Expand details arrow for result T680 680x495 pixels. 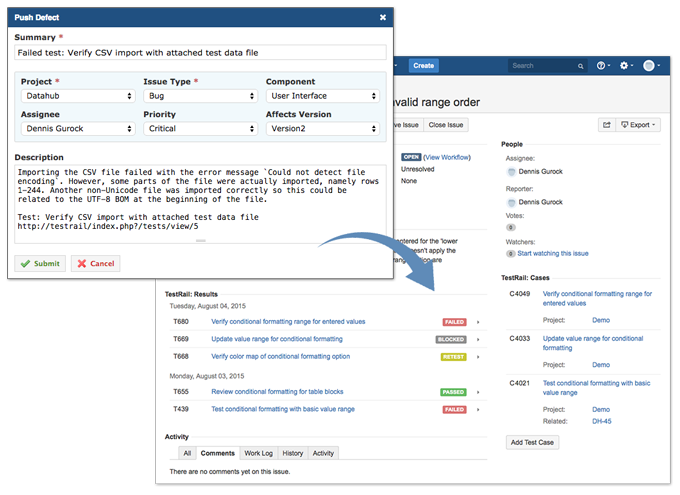[478, 322]
